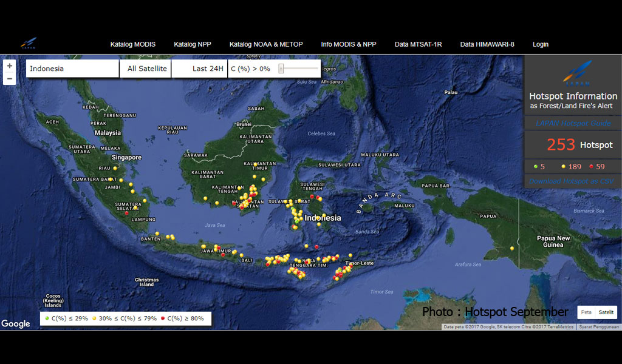Open the Katalog MODIS menu
The image size is (622, 364).
coord(132,44)
